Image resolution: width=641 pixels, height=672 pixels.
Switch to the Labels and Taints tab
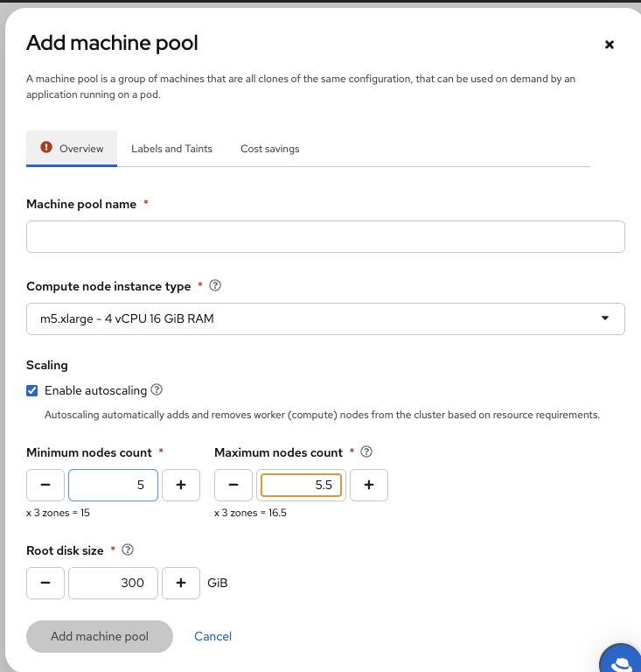tap(171, 149)
